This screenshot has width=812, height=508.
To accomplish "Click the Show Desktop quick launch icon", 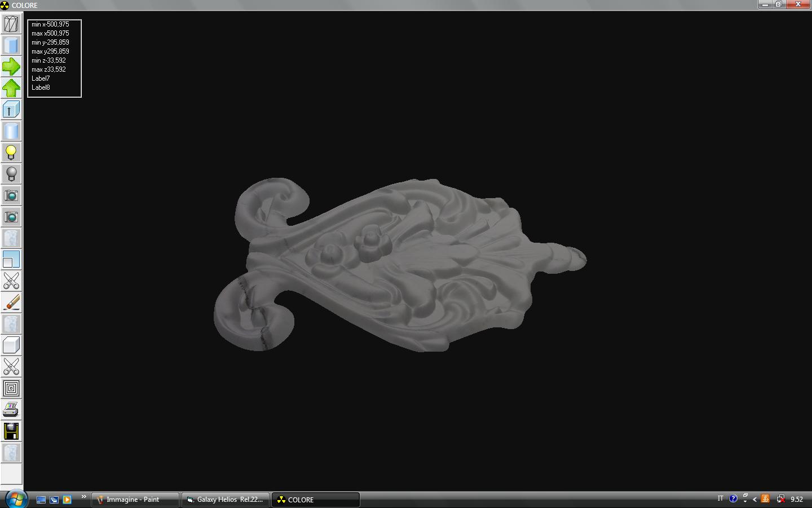I will (41, 500).
